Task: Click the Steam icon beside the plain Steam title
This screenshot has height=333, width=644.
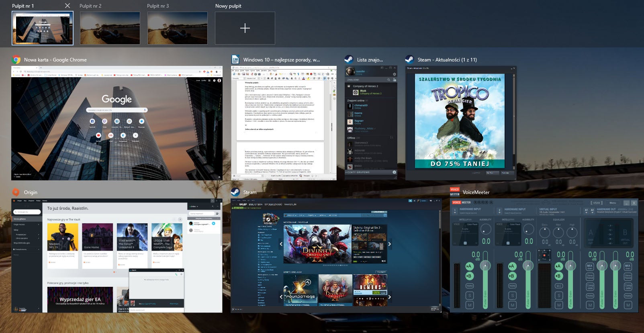Action: [235, 192]
